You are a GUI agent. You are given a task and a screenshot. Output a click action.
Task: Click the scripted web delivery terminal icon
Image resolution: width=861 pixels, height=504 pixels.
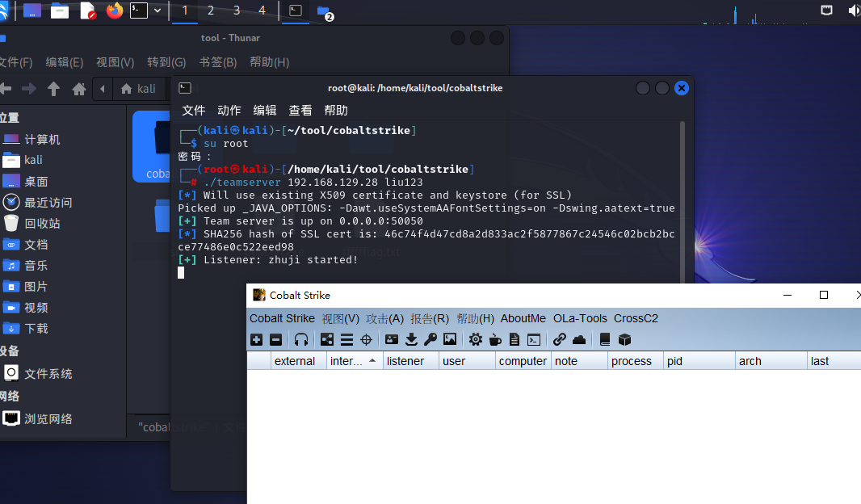click(x=534, y=340)
